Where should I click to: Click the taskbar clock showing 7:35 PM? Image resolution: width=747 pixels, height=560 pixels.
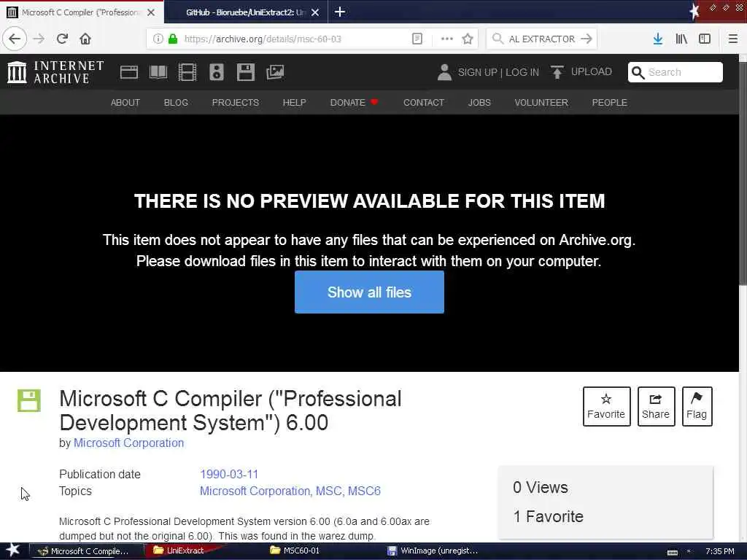click(x=720, y=551)
